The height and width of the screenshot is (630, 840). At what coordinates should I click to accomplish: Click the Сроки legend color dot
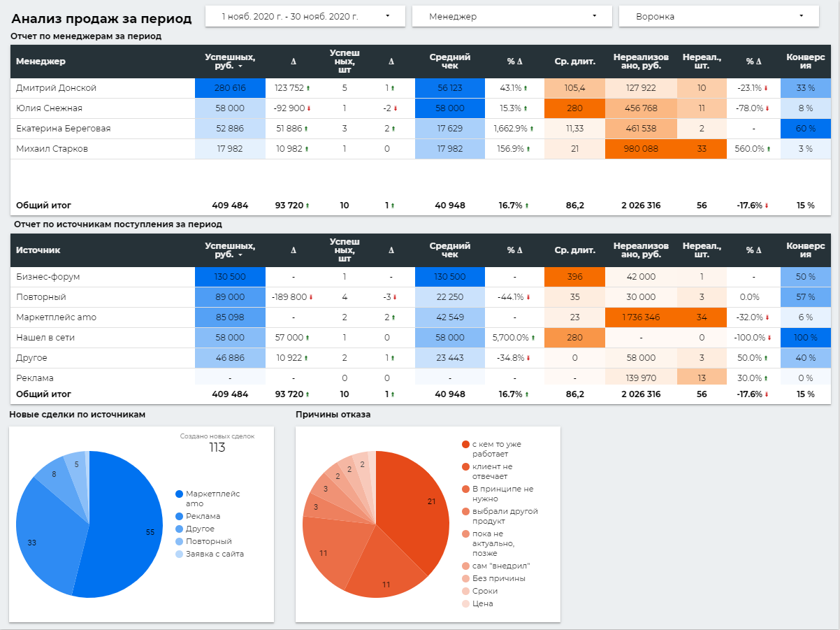[x=465, y=591]
